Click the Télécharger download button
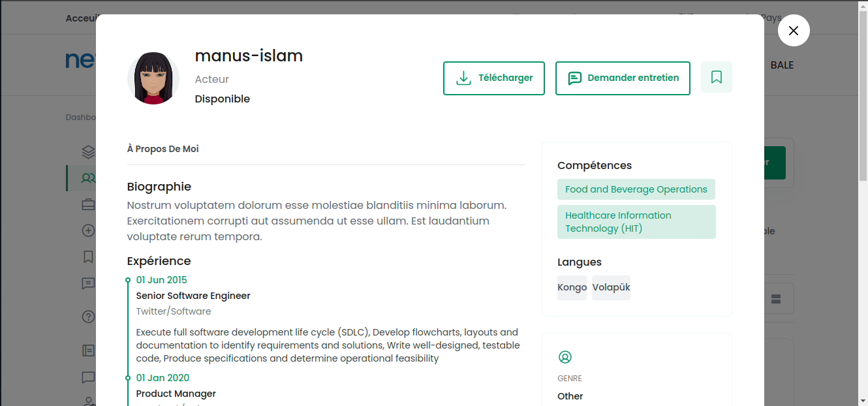 (494, 78)
